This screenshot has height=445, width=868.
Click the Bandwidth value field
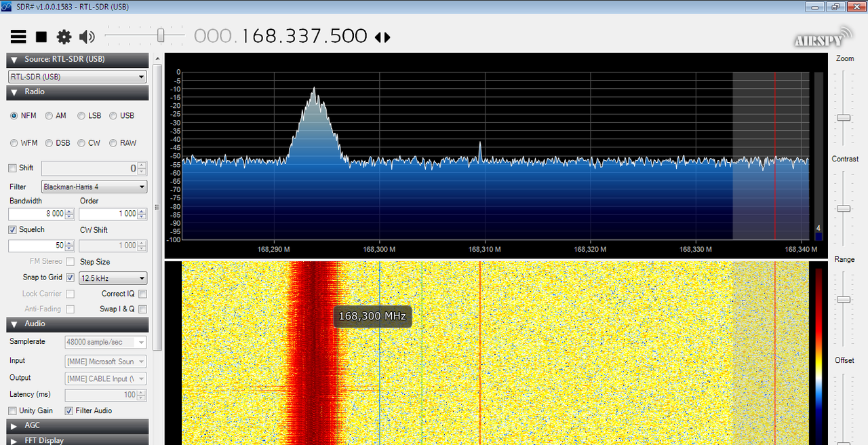(x=37, y=214)
